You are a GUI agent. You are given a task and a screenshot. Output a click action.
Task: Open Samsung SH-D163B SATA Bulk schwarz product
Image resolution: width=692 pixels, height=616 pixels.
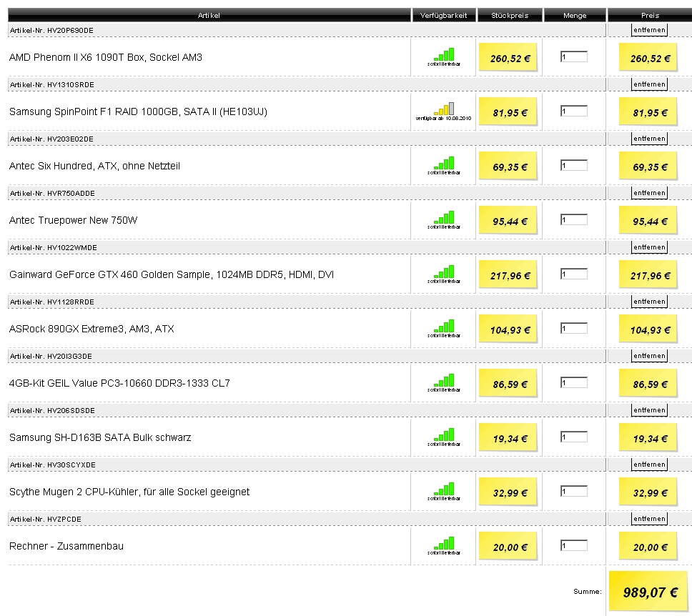pos(100,437)
